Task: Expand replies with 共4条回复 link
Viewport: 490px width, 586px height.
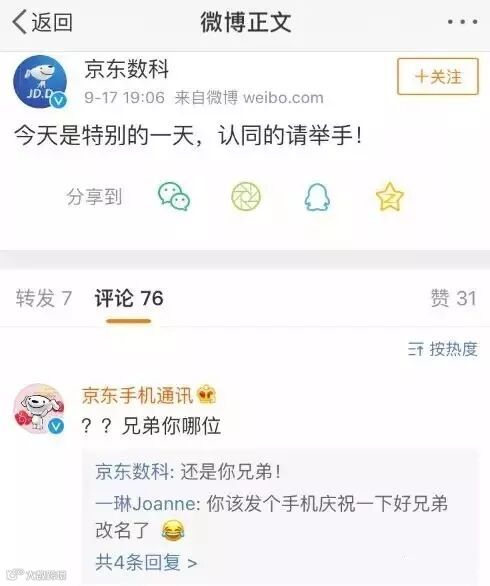Action: tap(146, 562)
